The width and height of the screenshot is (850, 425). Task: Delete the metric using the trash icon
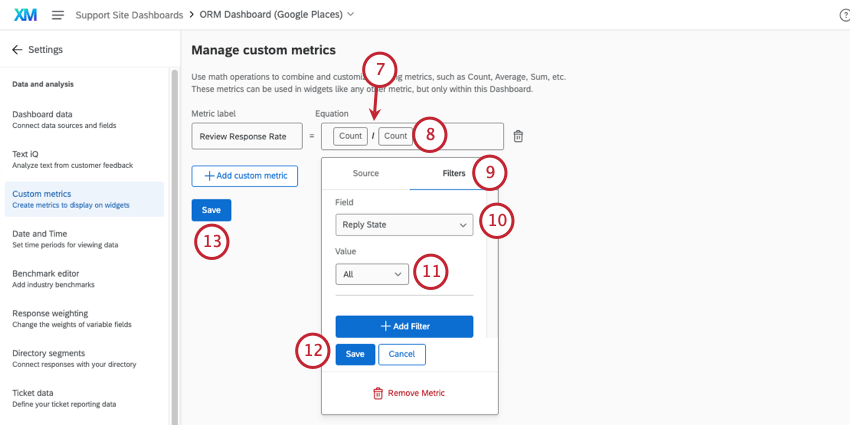pos(518,136)
